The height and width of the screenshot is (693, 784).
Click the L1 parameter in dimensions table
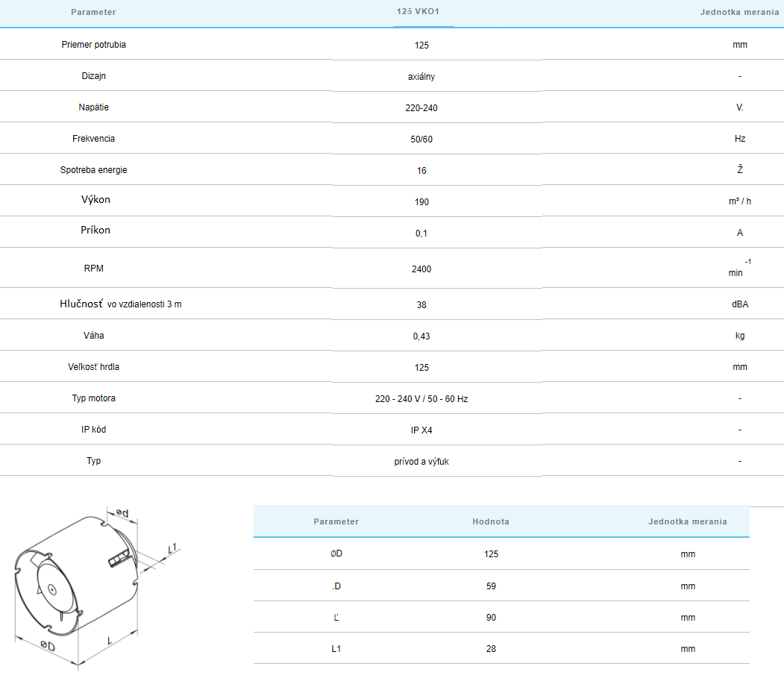336,649
